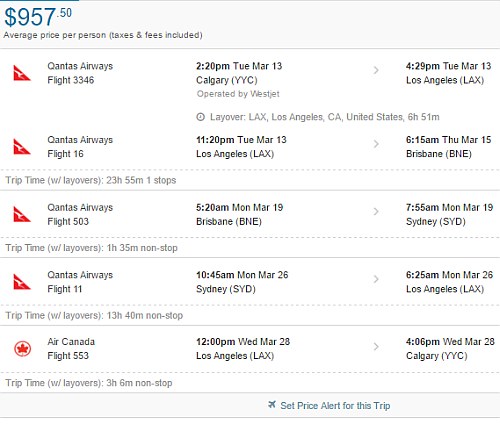Click the Qantas logo beside Flight 3346
This screenshot has width=500, height=424.
[22, 73]
